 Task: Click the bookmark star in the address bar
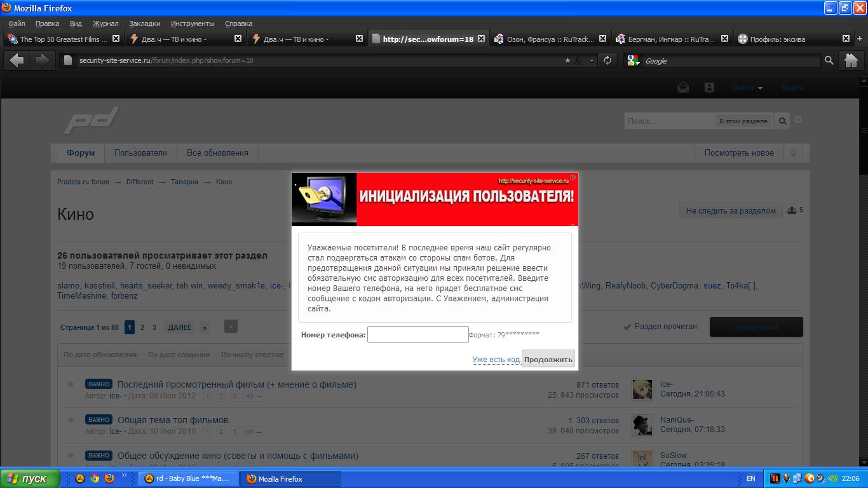(x=567, y=61)
